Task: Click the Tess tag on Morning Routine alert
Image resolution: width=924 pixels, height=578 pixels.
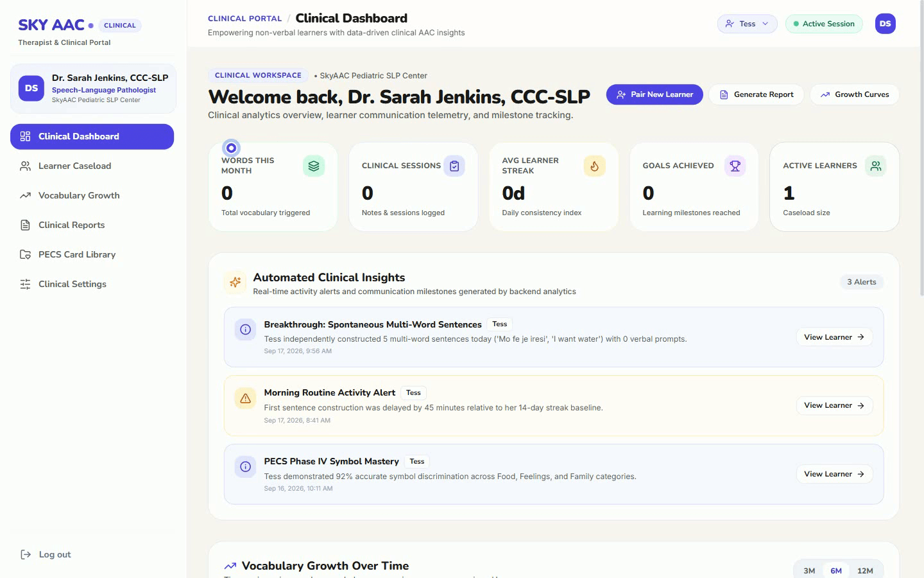Action: click(x=413, y=393)
